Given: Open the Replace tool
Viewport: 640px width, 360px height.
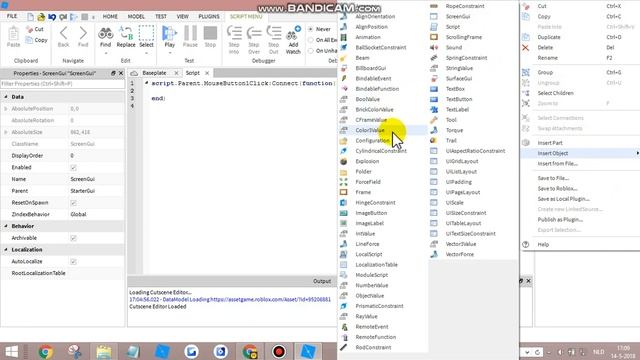Looking at the screenshot, I should [x=126, y=37].
